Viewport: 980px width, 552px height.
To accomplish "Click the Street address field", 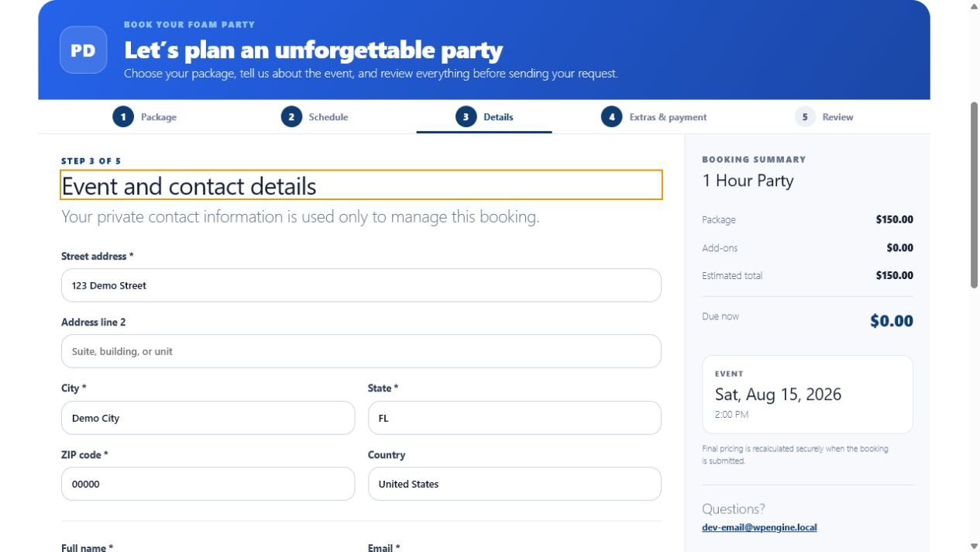I will pyautogui.click(x=361, y=285).
